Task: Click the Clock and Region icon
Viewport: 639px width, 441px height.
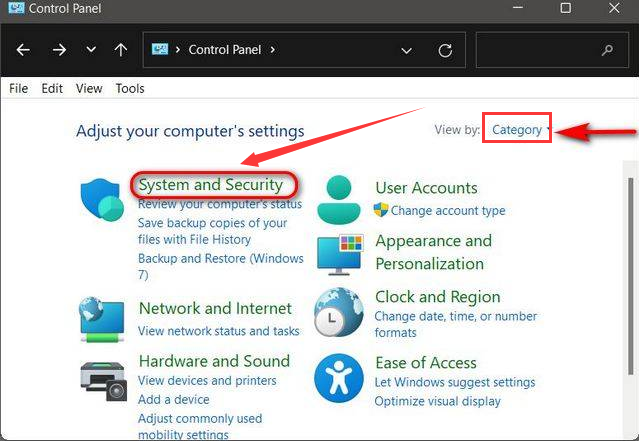Action: 339,313
